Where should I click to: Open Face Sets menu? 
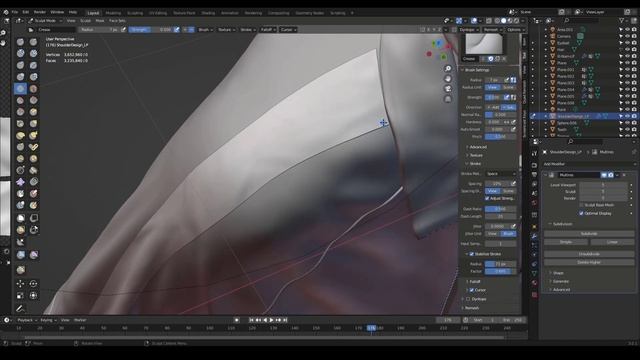(117, 20)
